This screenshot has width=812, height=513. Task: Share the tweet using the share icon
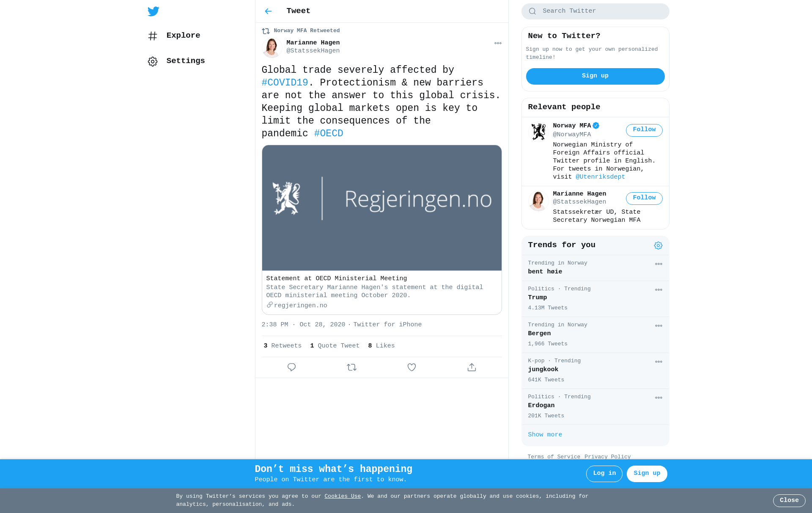(x=472, y=367)
